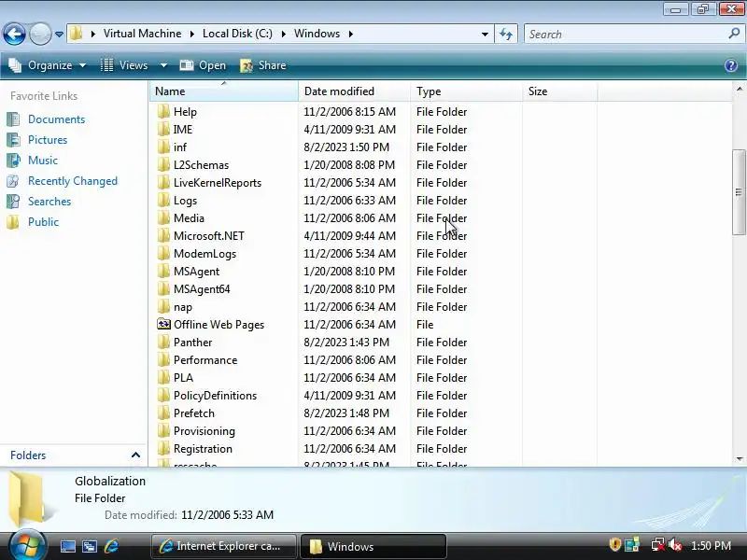Screen dimensions: 747x560
Task: Select the Performance folder name
Action: [x=205, y=360]
